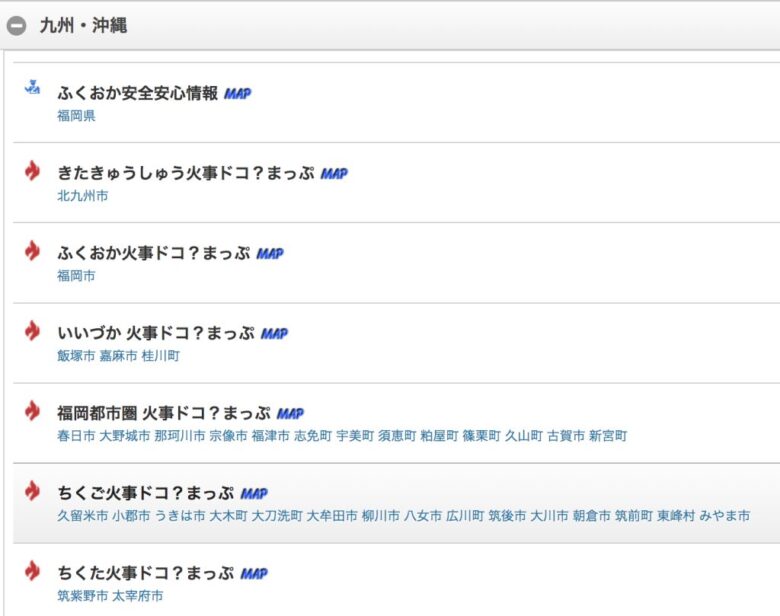
Task: Choose 粕屋町 area link
Action: [x=439, y=436]
